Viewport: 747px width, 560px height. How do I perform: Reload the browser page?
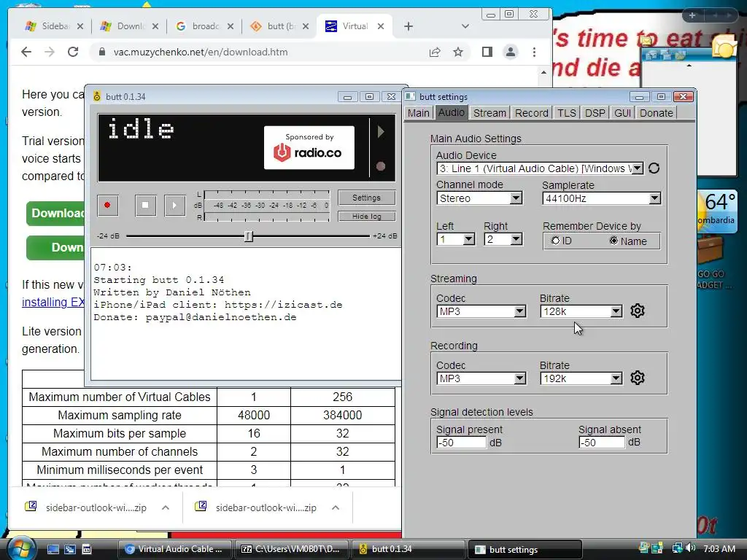tap(73, 52)
